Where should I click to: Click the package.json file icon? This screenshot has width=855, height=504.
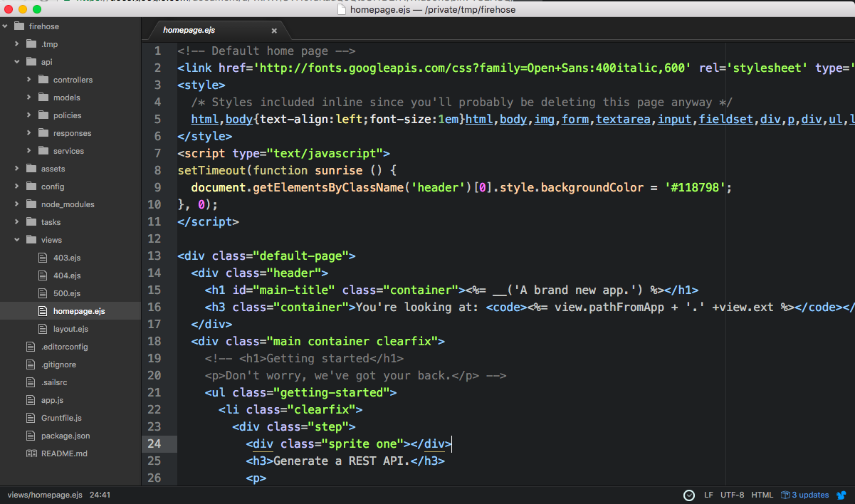(x=31, y=436)
